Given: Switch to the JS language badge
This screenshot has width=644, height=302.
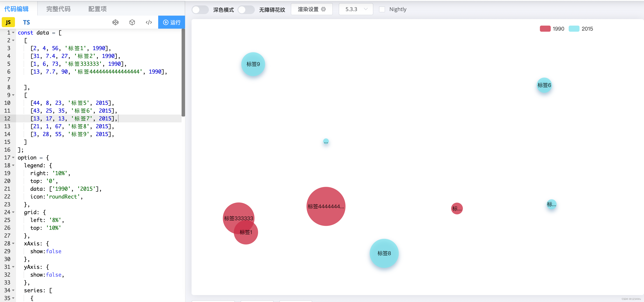Looking at the screenshot, I should click(8, 22).
